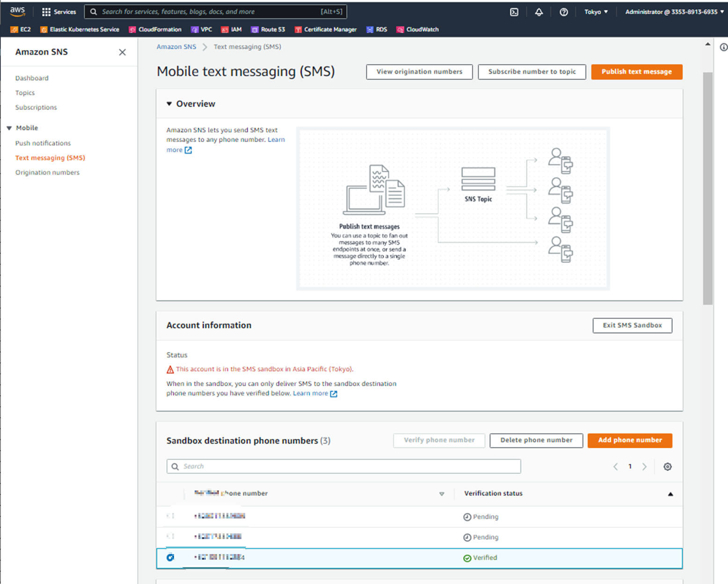Open the Services grid menu
The height and width of the screenshot is (584, 728).
click(58, 12)
